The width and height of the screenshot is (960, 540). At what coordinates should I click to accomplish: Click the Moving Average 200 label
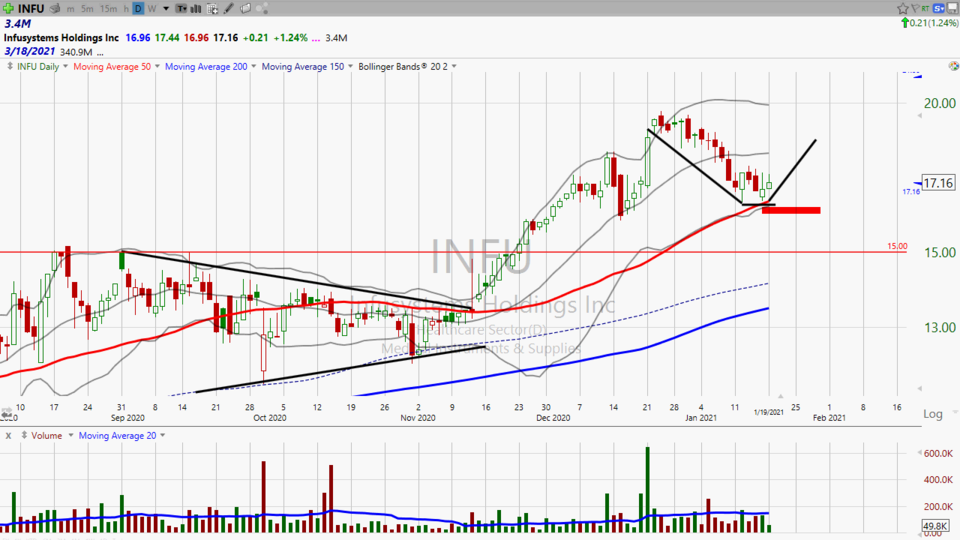(206, 66)
